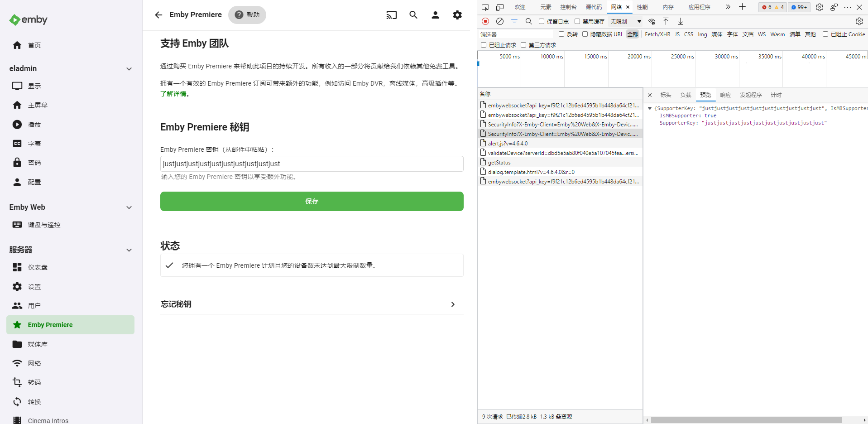Show more DevTools tabs chevron
The image size is (868, 424).
[x=728, y=7]
